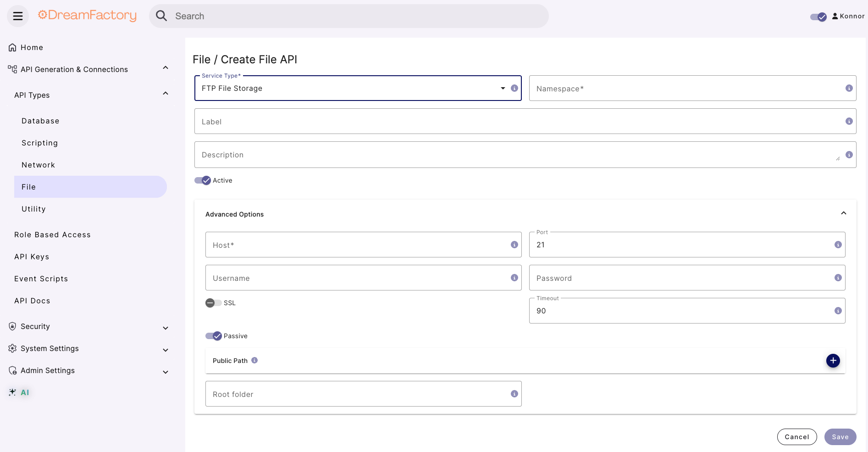Open the hamburger menu icon
The width and height of the screenshot is (868, 452).
click(18, 16)
